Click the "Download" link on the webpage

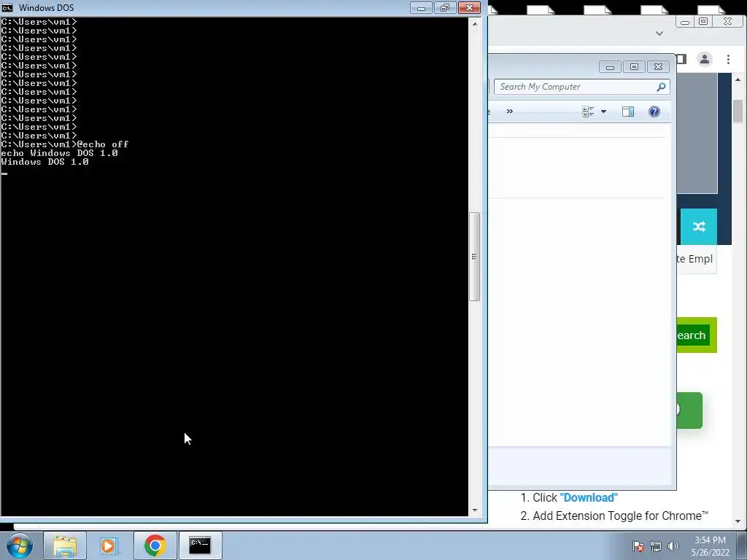click(x=589, y=497)
